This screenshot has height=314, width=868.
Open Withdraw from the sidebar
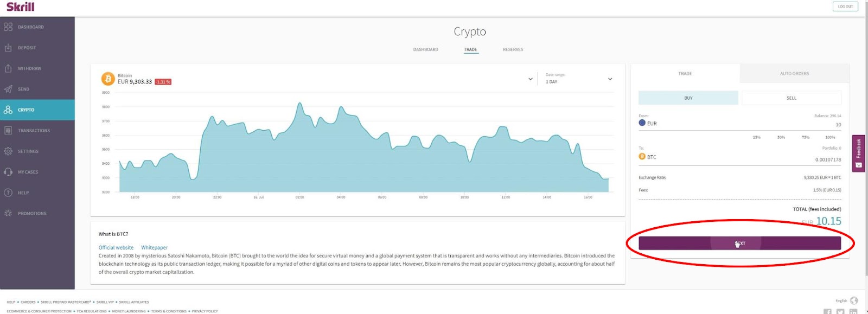tap(37, 68)
